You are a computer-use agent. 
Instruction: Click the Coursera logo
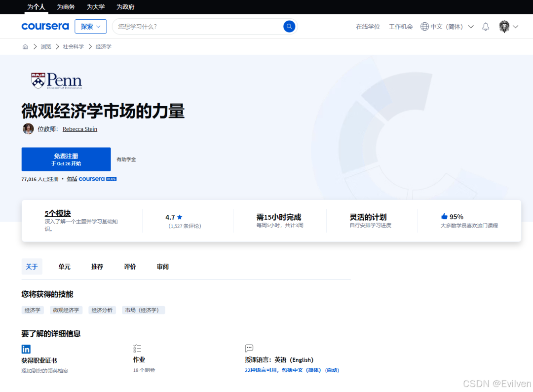45,26
